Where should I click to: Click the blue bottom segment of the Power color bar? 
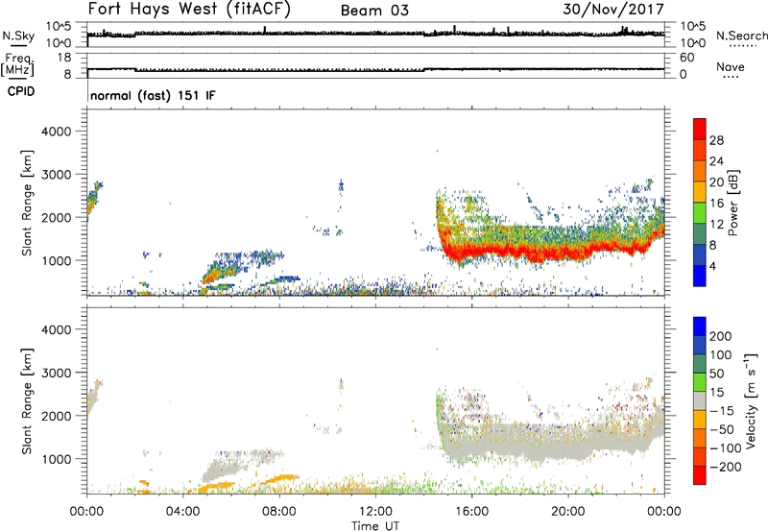[x=700, y=276]
